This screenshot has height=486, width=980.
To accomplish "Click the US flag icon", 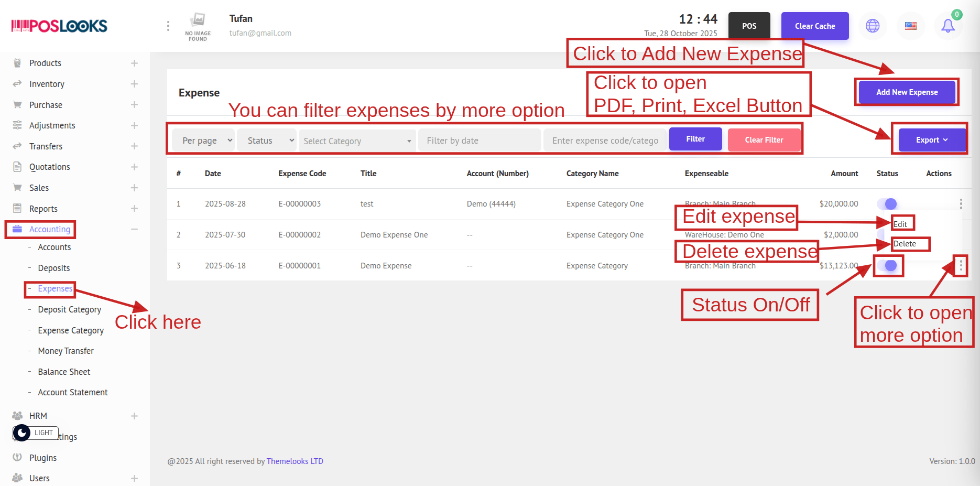I will pyautogui.click(x=911, y=26).
